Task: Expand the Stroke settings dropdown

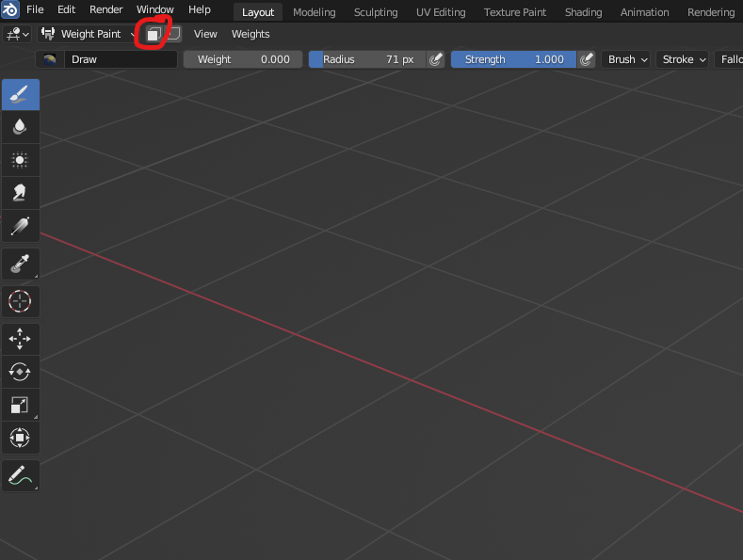Action: pos(683,59)
